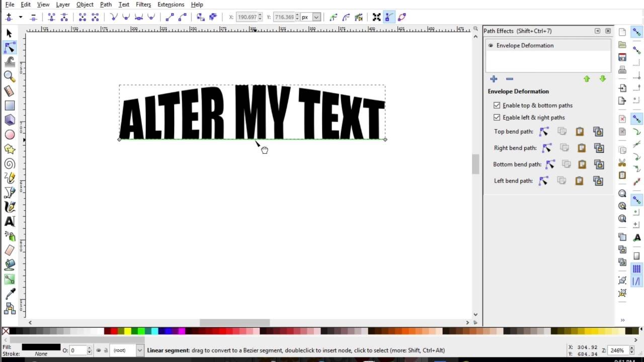Select the Paint bucket tool
Screen dimensions: 644x362
9,265
